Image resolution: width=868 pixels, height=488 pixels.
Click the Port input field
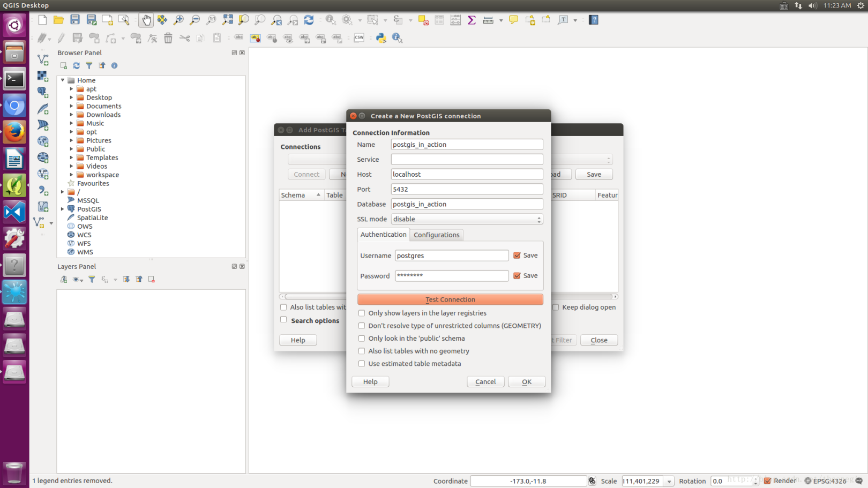tap(467, 189)
